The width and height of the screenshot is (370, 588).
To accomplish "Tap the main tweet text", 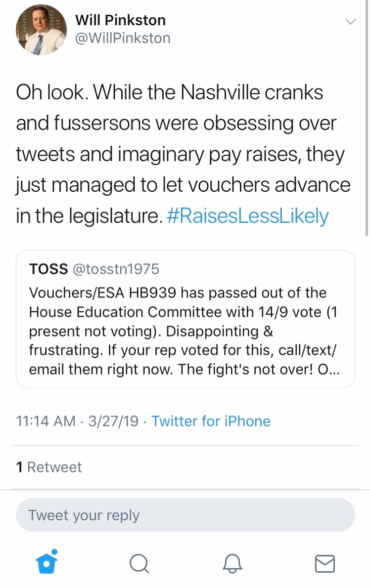I will coord(183,154).
